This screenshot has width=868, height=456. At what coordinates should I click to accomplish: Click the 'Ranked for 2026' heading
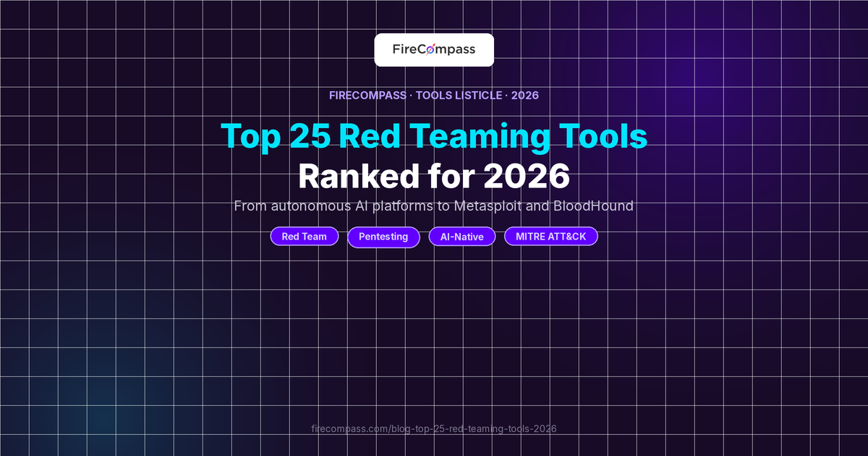(434, 176)
